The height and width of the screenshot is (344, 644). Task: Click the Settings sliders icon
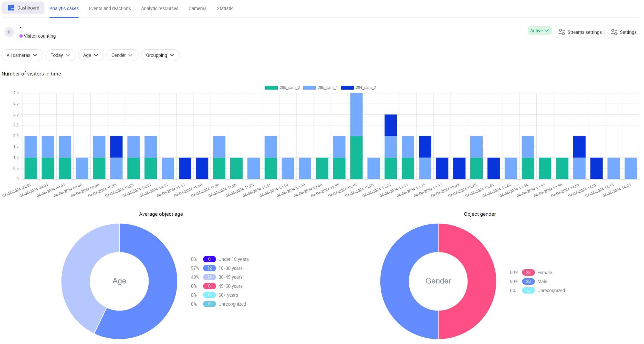(x=614, y=32)
